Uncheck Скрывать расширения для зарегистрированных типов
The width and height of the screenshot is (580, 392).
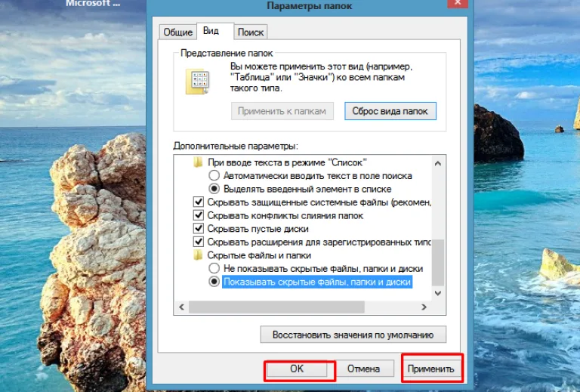(199, 242)
